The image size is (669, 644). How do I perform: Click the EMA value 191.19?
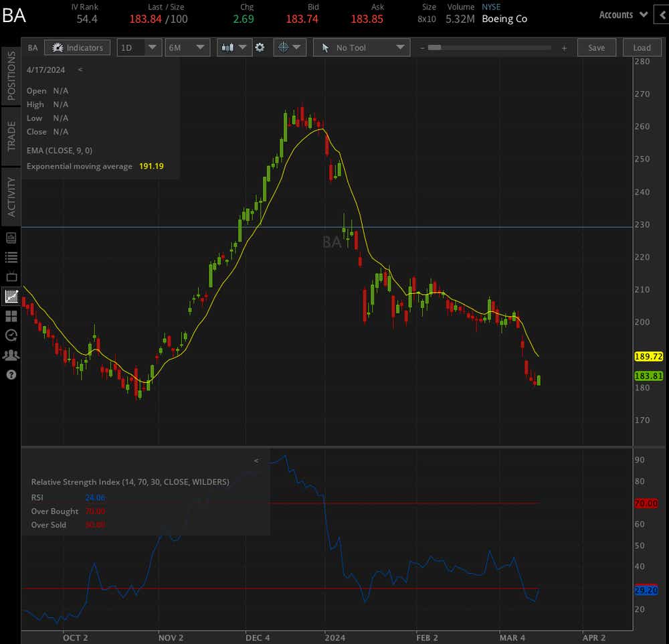pos(151,166)
